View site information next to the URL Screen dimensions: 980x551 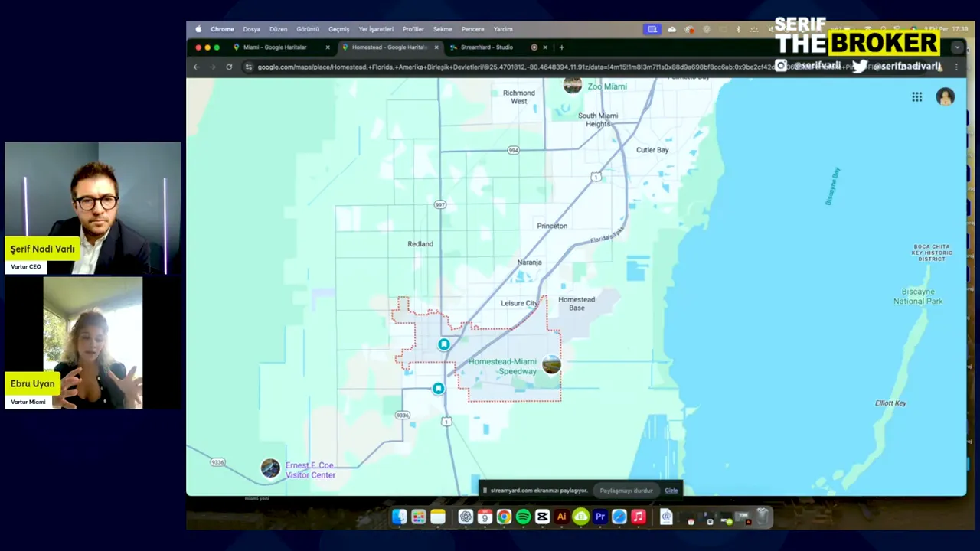[x=248, y=67]
